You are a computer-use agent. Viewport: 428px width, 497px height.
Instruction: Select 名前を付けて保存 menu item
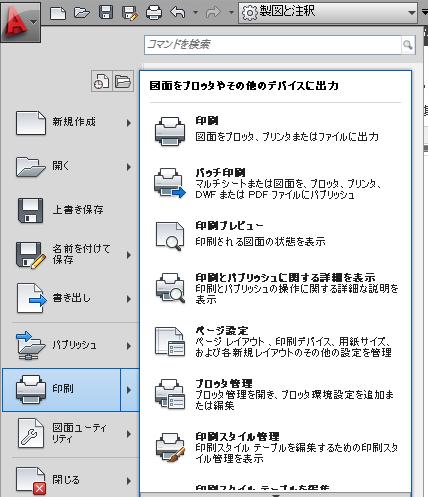point(81,254)
